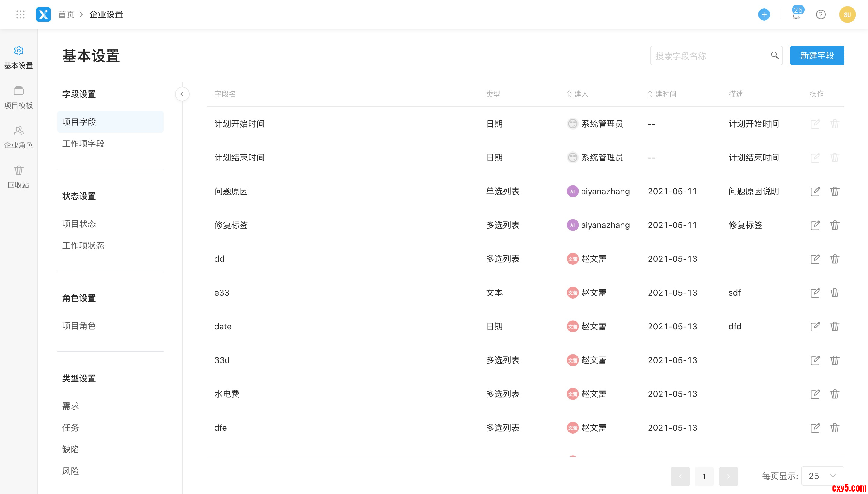Screen dimensions: 868x494
Task: Go to next page arrow
Action: (728, 476)
